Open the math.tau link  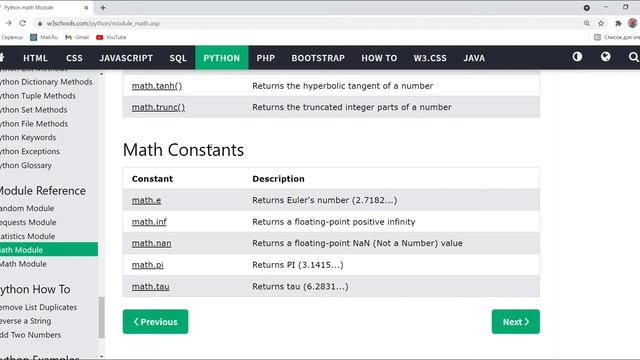(151, 287)
